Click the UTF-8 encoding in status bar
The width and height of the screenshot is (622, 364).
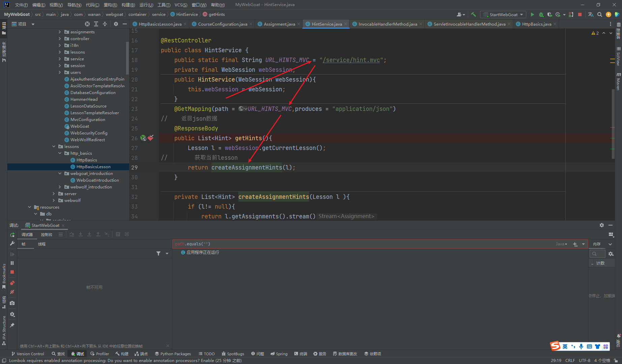pyautogui.click(x=585, y=360)
